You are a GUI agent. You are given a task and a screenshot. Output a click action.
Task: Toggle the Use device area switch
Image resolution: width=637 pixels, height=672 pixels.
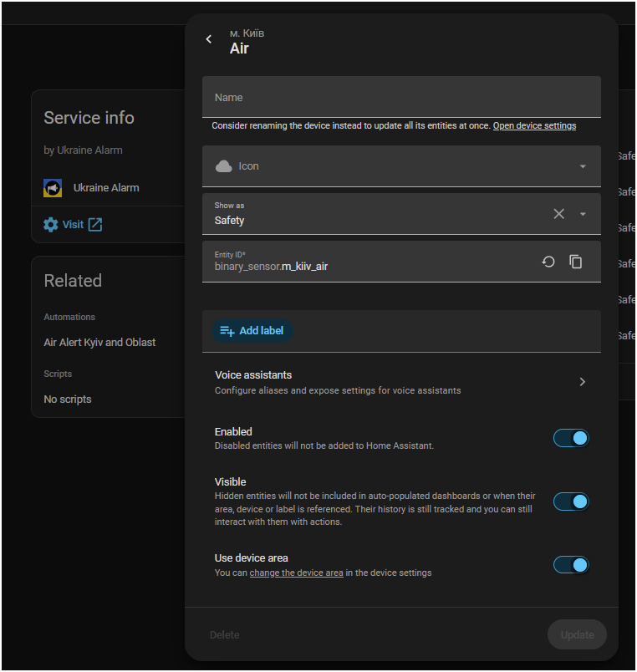click(x=571, y=565)
